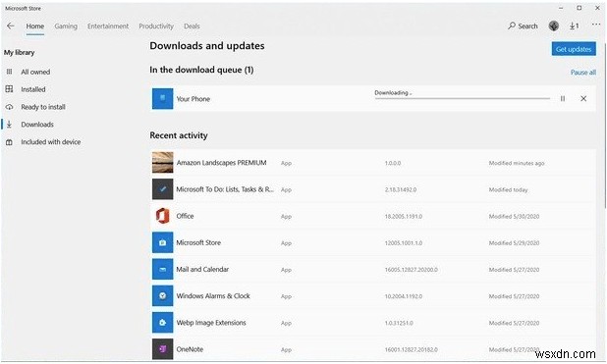
Task: Open the Deals tab
Action: [x=192, y=26]
